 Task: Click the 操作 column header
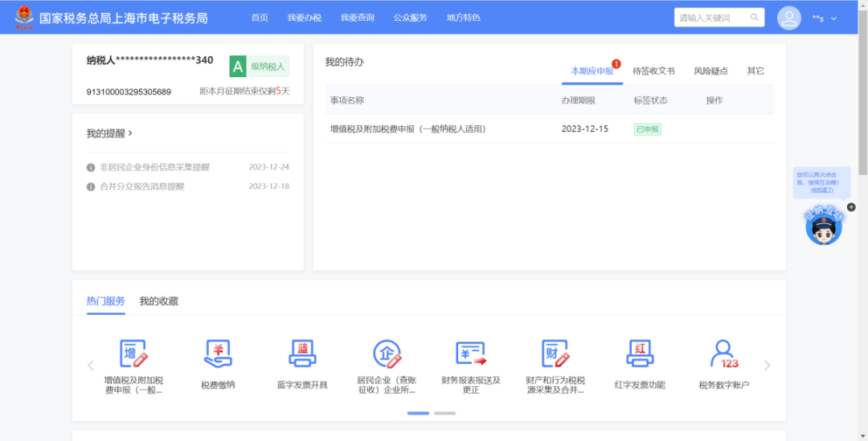click(x=714, y=100)
